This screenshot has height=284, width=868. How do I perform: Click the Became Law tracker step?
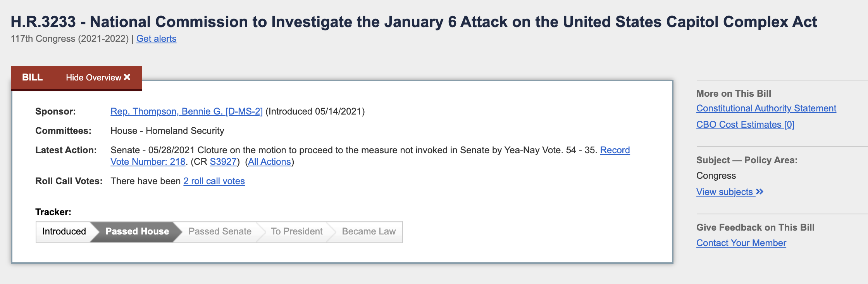pyautogui.click(x=369, y=231)
